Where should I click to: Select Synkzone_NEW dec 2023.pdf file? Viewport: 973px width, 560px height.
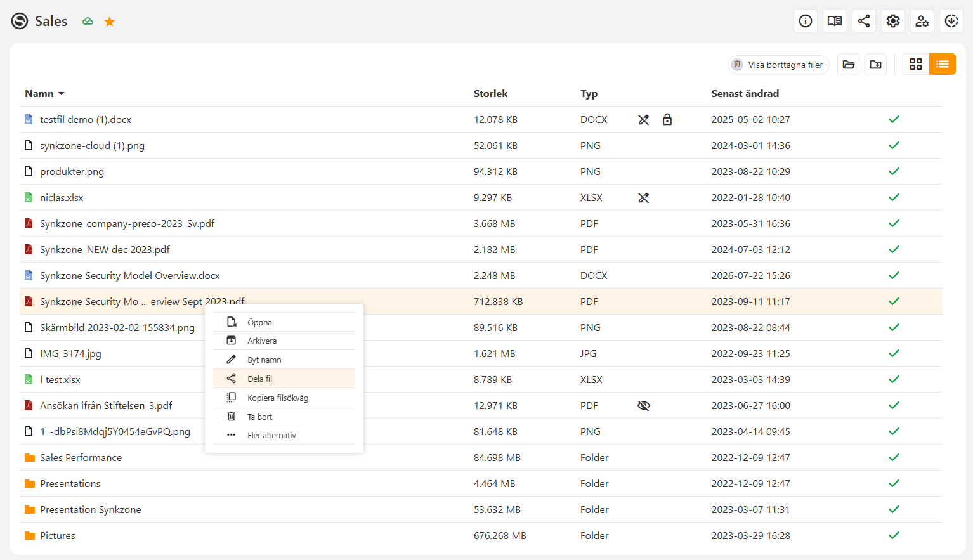tap(105, 250)
